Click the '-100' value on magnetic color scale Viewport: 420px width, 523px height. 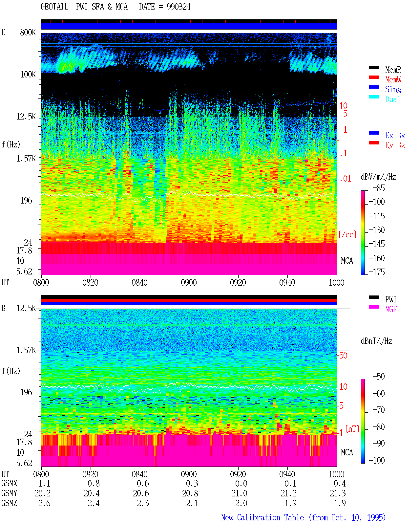pos(377,460)
